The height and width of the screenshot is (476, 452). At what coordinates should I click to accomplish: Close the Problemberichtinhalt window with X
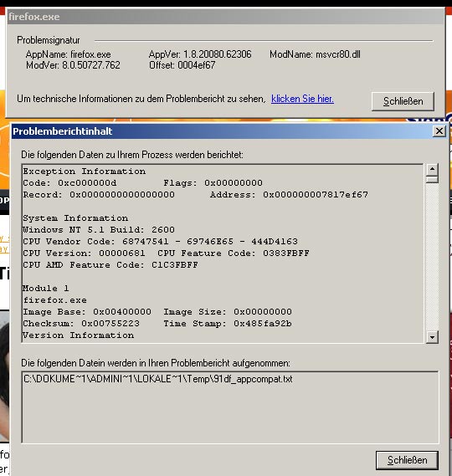[439, 131]
